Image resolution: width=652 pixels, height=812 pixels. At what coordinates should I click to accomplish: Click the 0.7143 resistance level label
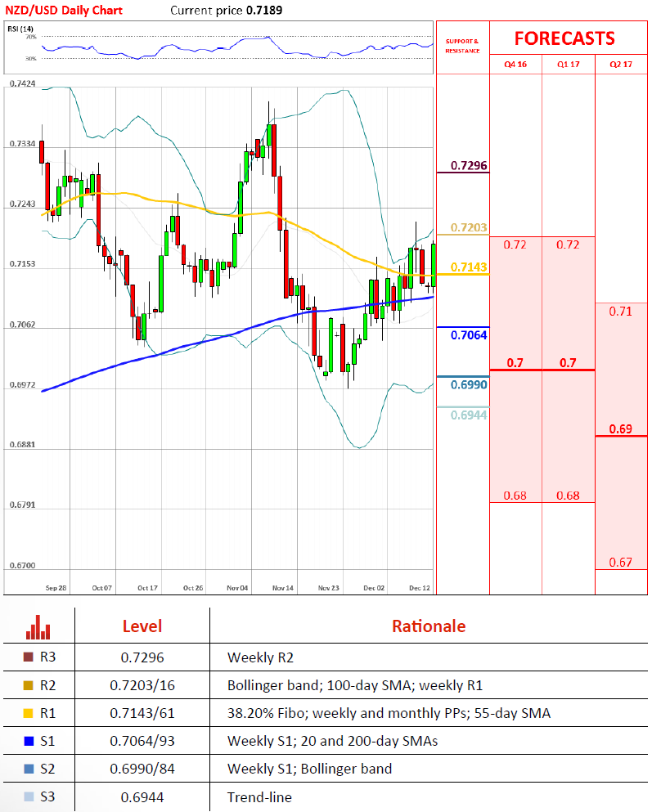[469, 267]
